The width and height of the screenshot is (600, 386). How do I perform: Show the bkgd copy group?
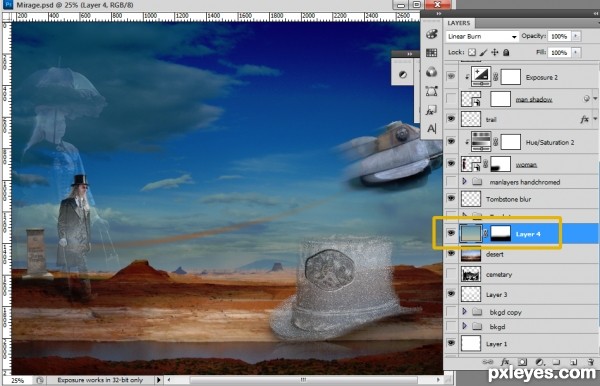click(x=452, y=312)
